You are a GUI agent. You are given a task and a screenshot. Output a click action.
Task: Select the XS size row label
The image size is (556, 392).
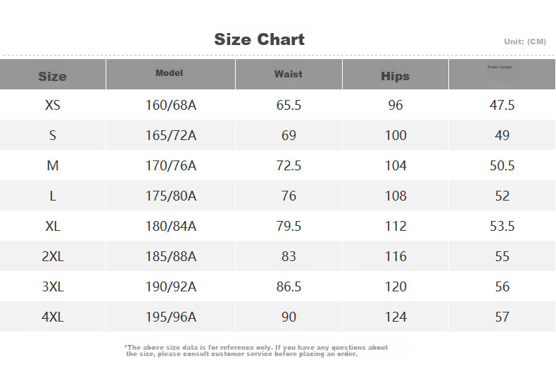53,105
